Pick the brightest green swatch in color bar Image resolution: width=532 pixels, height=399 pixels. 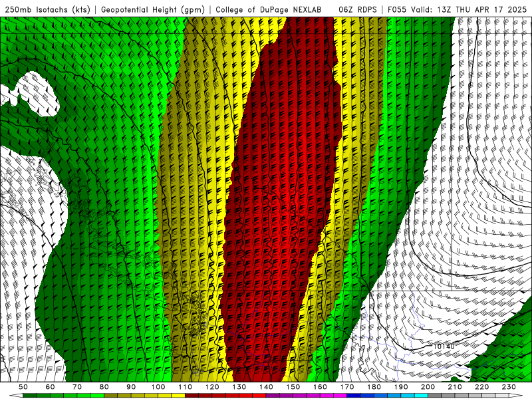coord(97,395)
